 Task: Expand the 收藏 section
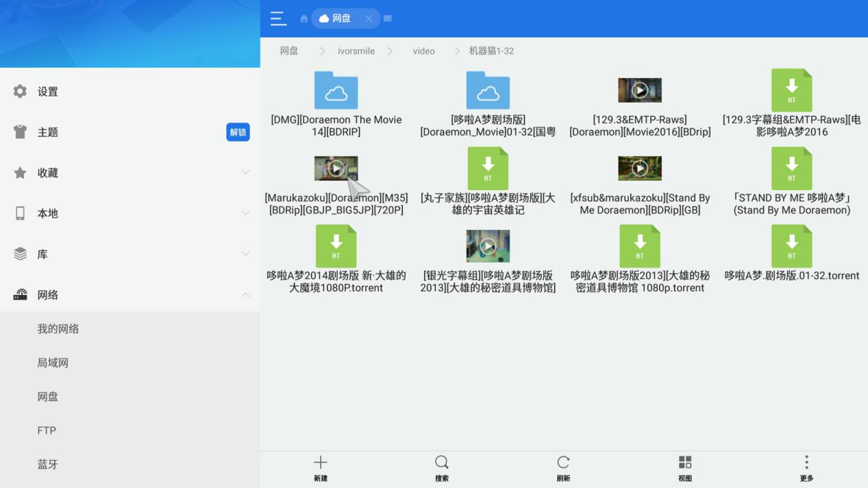click(x=245, y=172)
